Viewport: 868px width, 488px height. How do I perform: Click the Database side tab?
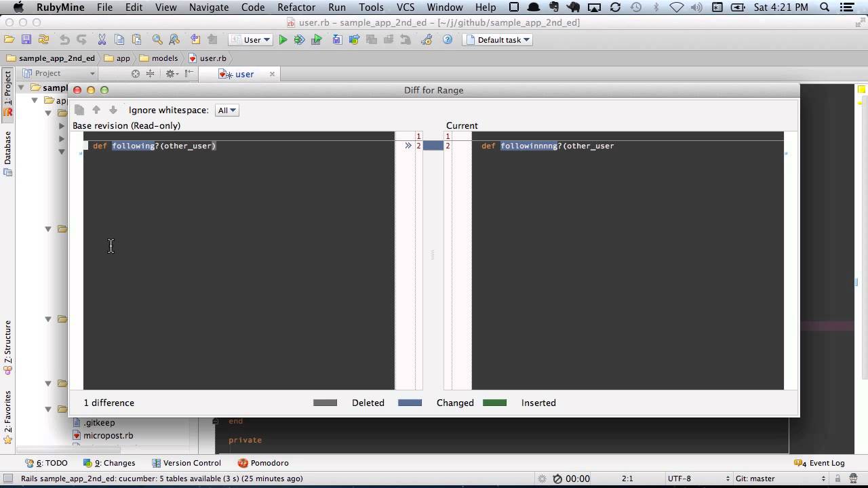[x=8, y=153]
